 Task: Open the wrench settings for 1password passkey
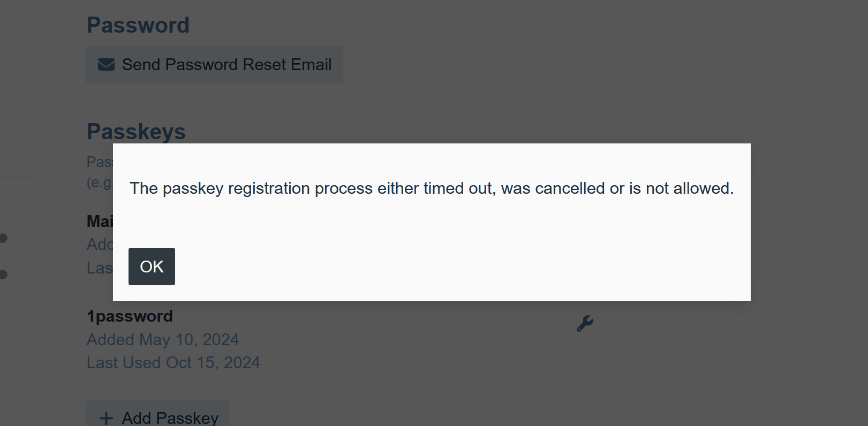585,324
